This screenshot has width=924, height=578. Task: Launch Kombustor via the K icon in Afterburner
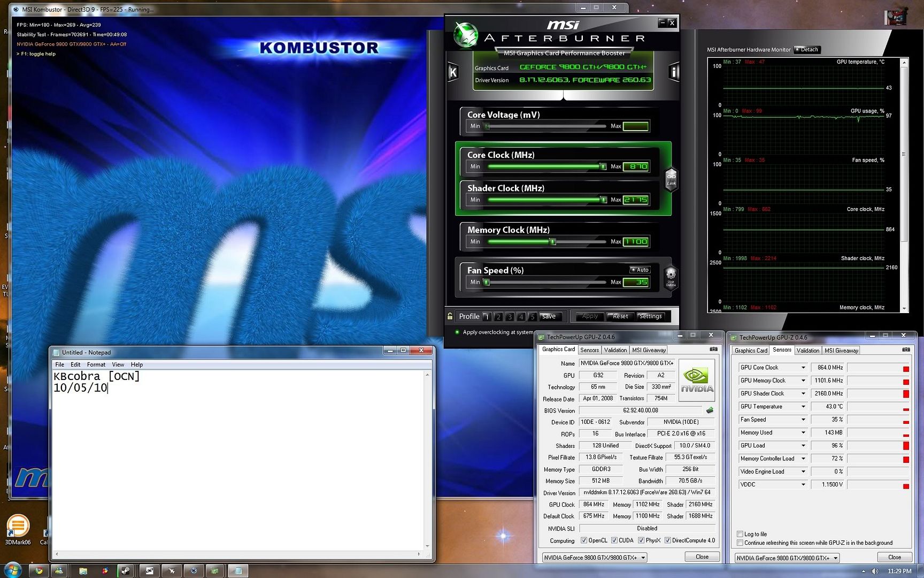pos(453,73)
